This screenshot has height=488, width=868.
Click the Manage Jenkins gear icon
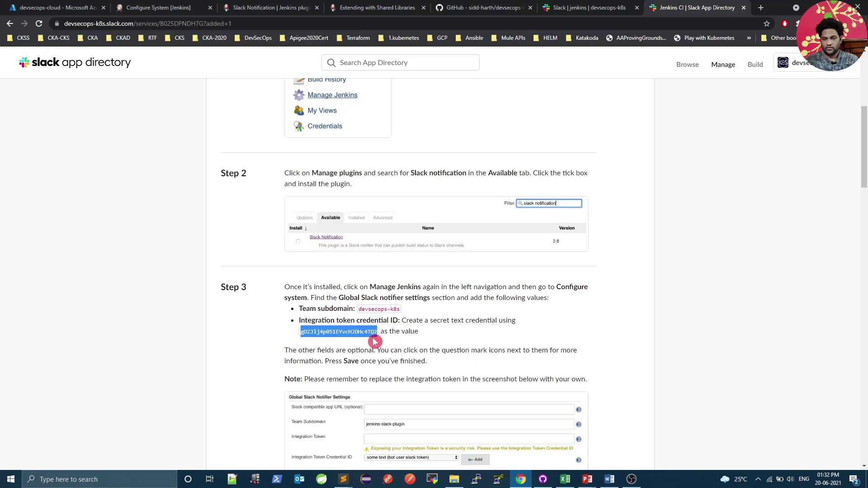tap(298, 95)
